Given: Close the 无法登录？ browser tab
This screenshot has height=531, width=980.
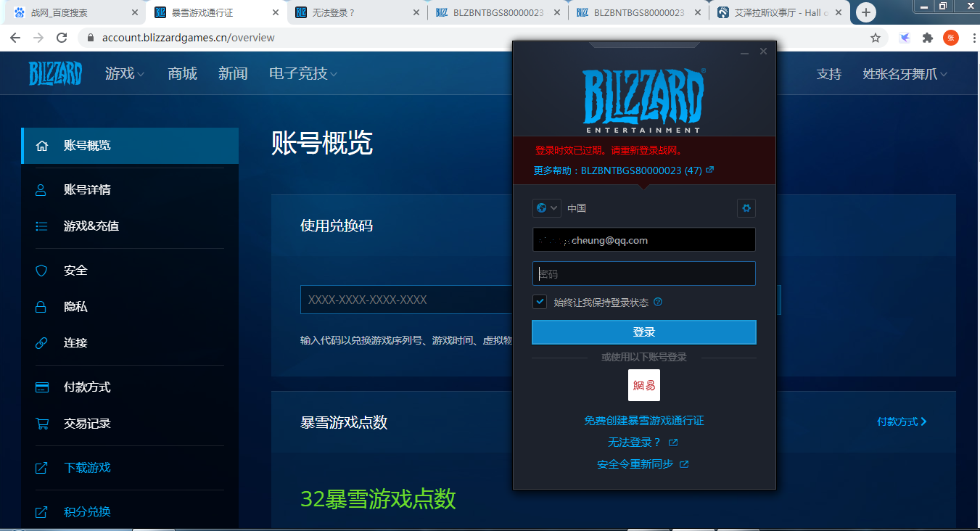Looking at the screenshot, I should pos(416,13).
